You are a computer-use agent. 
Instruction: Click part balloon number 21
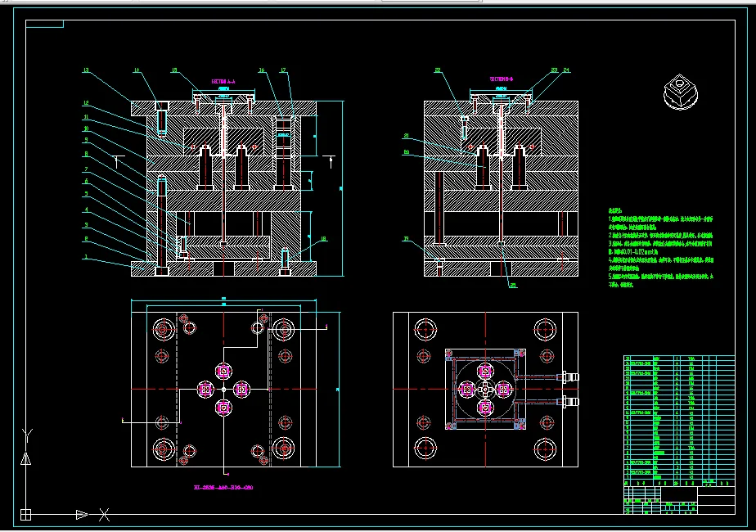407,136
